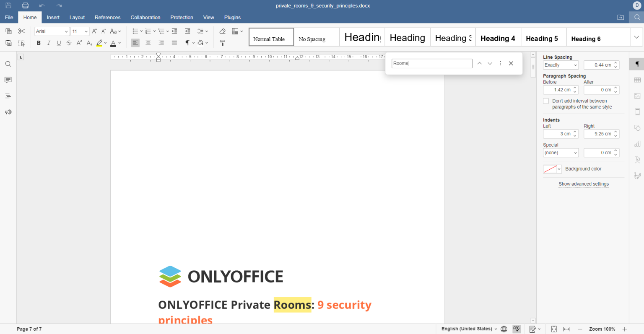Open Table settings in the right sidebar

637,80
